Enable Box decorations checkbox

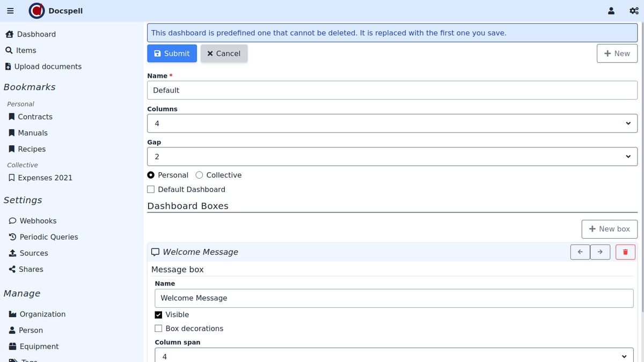[158, 329]
